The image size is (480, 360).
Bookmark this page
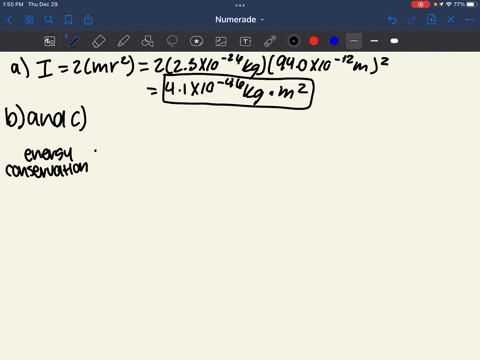point(68,20)
